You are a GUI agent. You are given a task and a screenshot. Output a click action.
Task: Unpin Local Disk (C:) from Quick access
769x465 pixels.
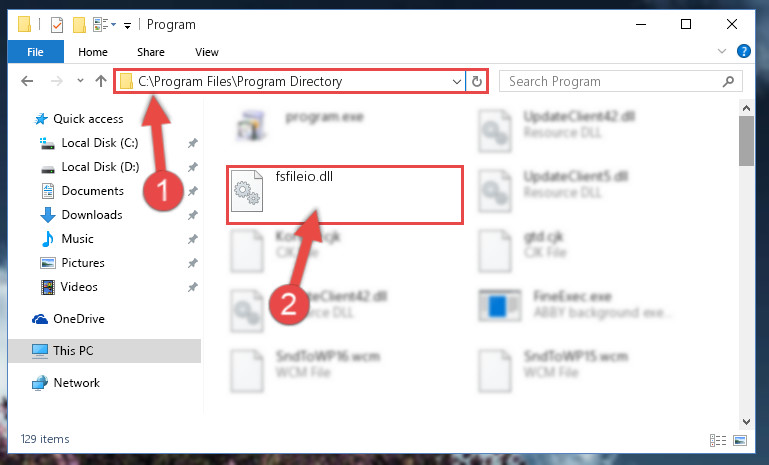click(193, 143)
